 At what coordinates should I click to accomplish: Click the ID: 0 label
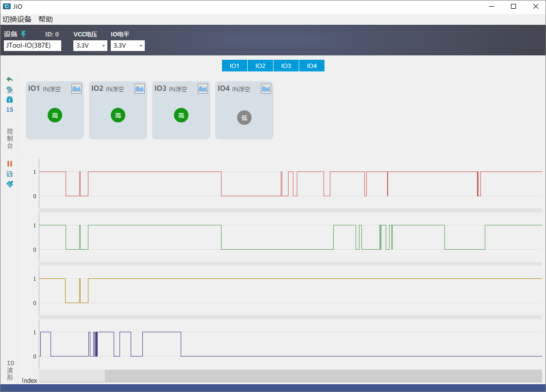(x=52, y=34)
